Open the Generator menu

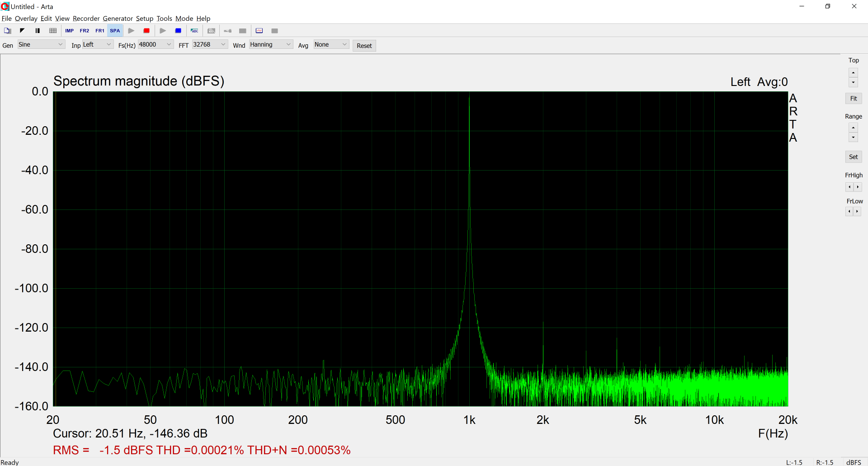click(118, 19)
